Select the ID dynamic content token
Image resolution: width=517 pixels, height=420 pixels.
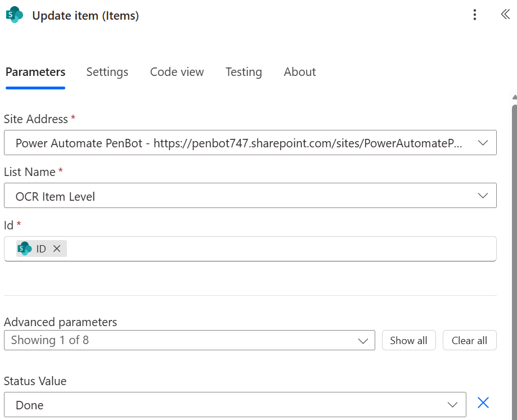pyautogui.click(x=41, y=249)
